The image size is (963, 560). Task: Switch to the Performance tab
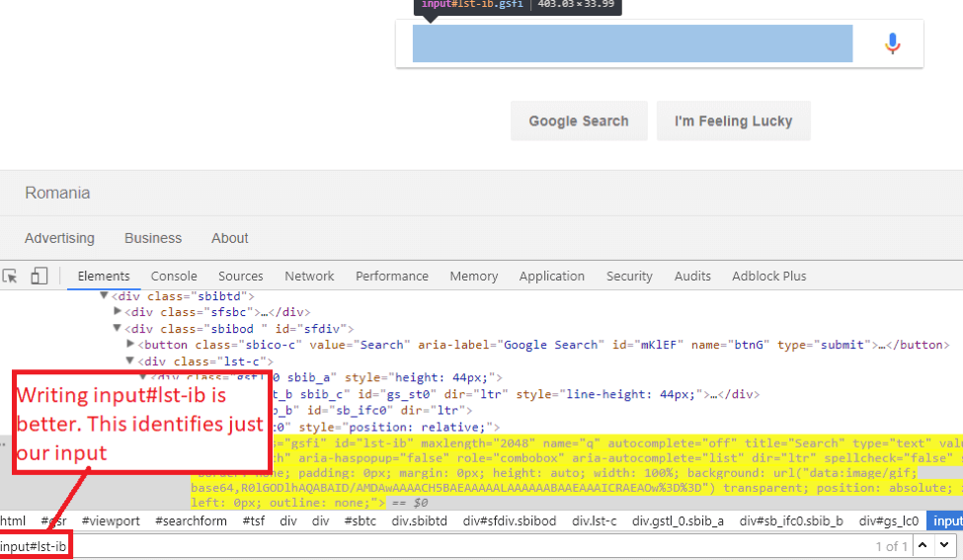(392, 277)
